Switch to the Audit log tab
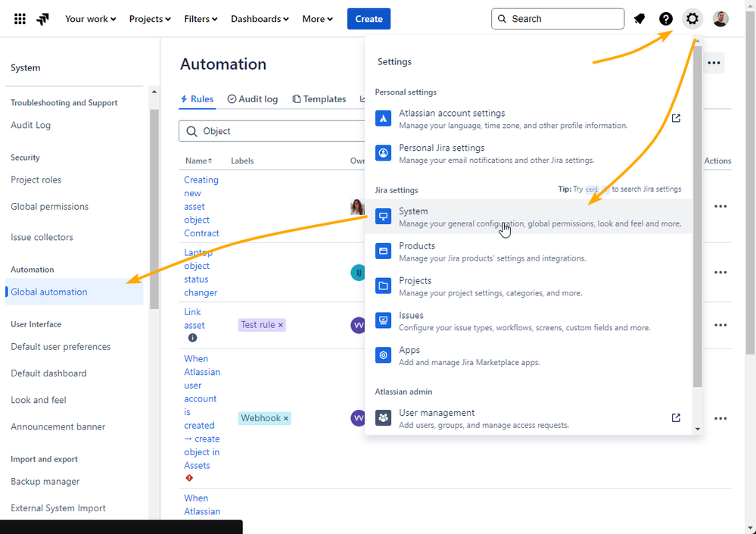Image resolution: width=756 pixels, height=534 pixels. [x=253, y=99]
